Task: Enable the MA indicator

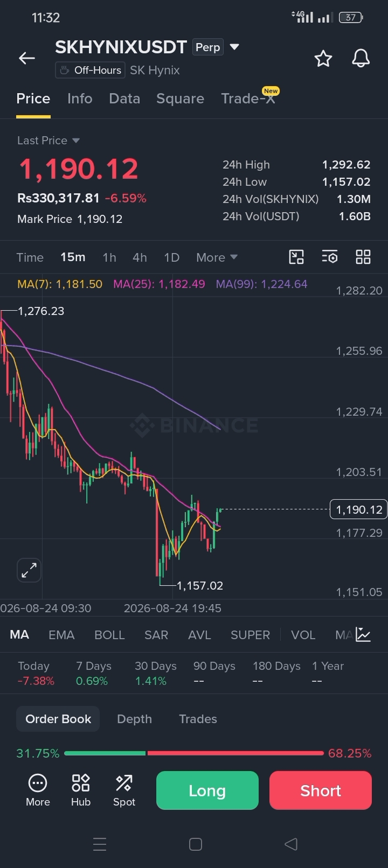Action: 19,635
